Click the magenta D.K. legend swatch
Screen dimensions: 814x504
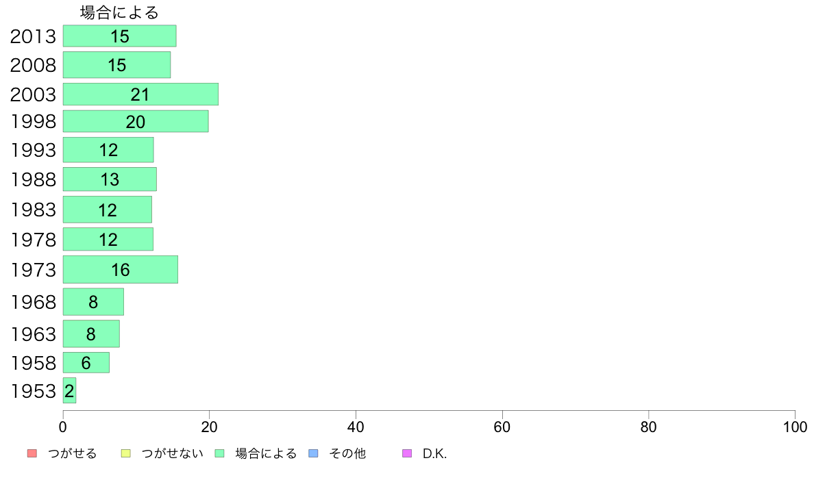(407, 453)
